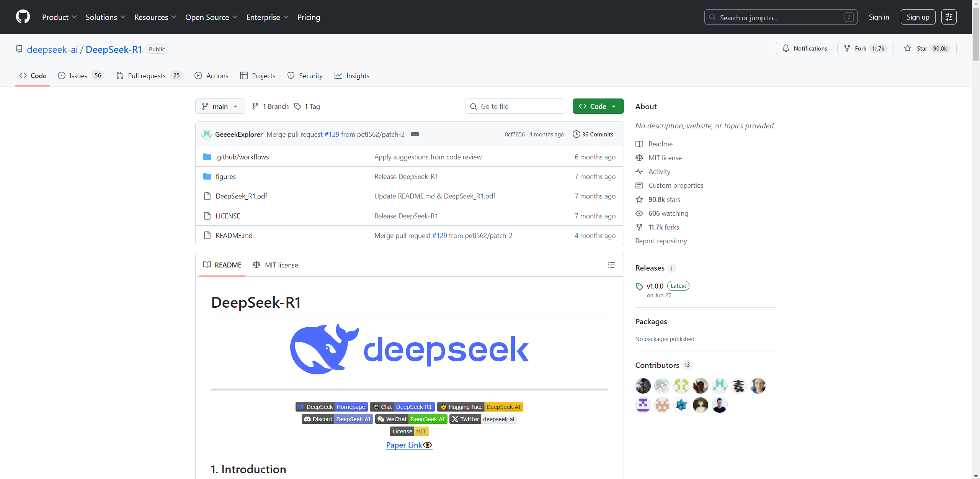Image resolution: width=980 pixels, height=479 pixels.
Task: Expand the Product menu
Action: [59, 17]
